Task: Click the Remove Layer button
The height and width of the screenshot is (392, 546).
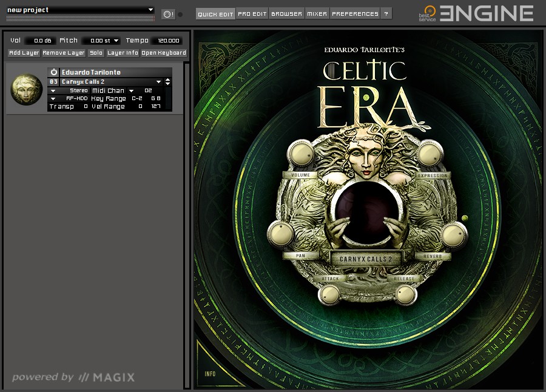Action: 64,53
